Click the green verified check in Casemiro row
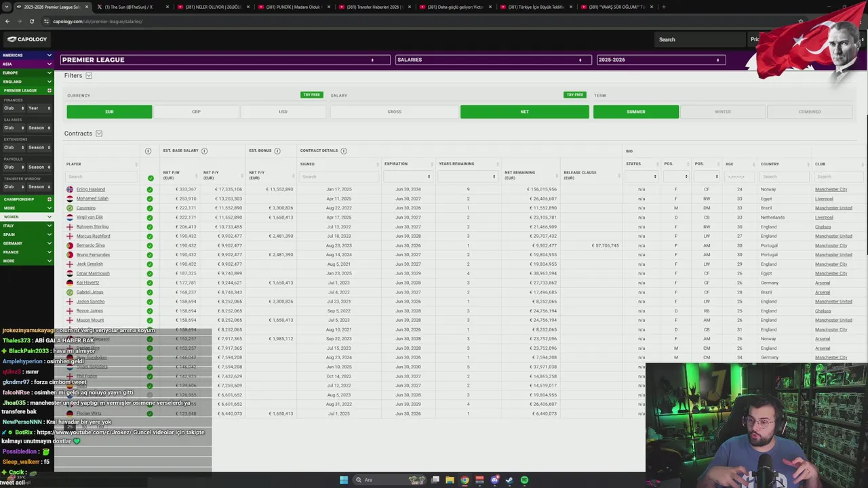This screenshot has height=488, width=868. point(150,208)
